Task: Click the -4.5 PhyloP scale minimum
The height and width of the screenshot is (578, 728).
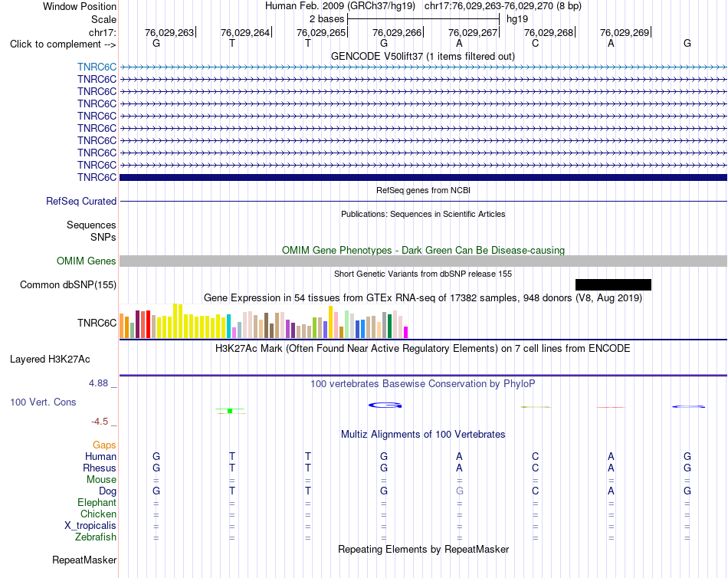Action: (x=100, y=422)
